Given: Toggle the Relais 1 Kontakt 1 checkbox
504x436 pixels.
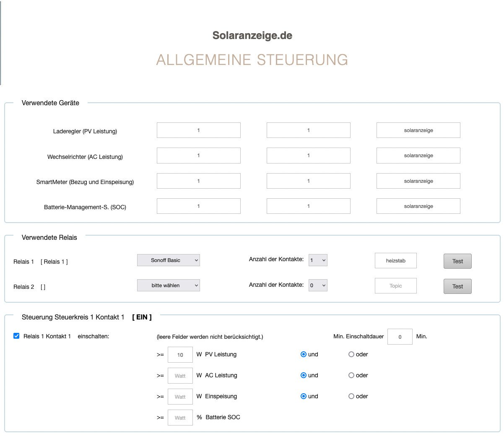Looking at the screenshot, I should tap(16, 336).
